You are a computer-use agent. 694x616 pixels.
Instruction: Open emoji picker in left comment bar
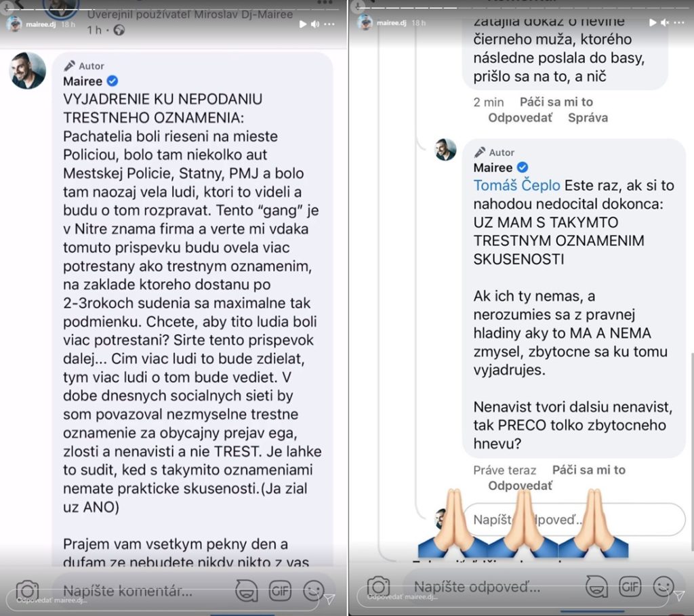coord(313,590)
